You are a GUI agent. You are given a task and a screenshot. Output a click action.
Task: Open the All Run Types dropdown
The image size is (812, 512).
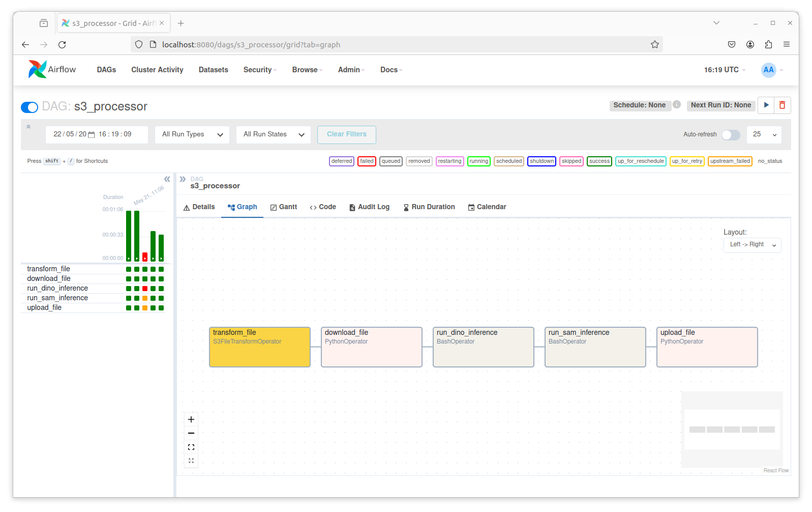[x=192, y=135]
